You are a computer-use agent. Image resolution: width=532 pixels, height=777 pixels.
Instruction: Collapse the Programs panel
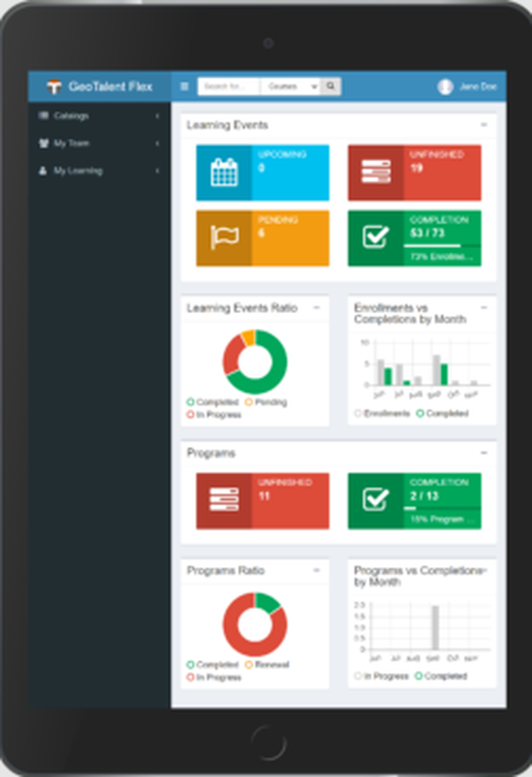point(484,452)
